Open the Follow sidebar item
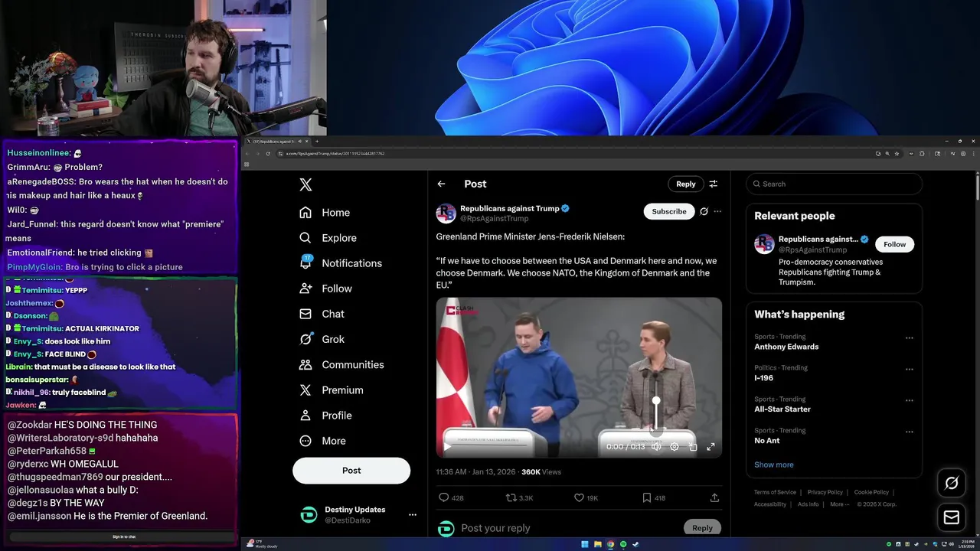980x551 pixels. click(x=325, y=289)
